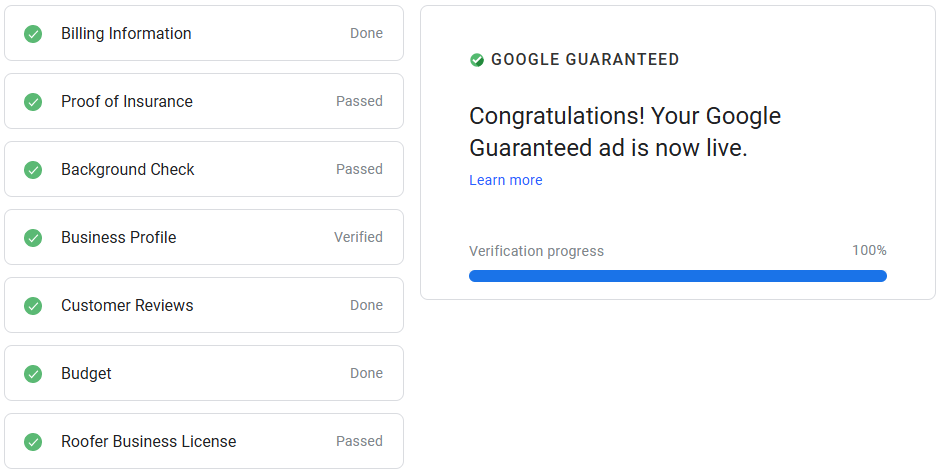Click the Verified status on Business Profile
The height and width of the screenshot is (473, 940).
coord(358,238)
